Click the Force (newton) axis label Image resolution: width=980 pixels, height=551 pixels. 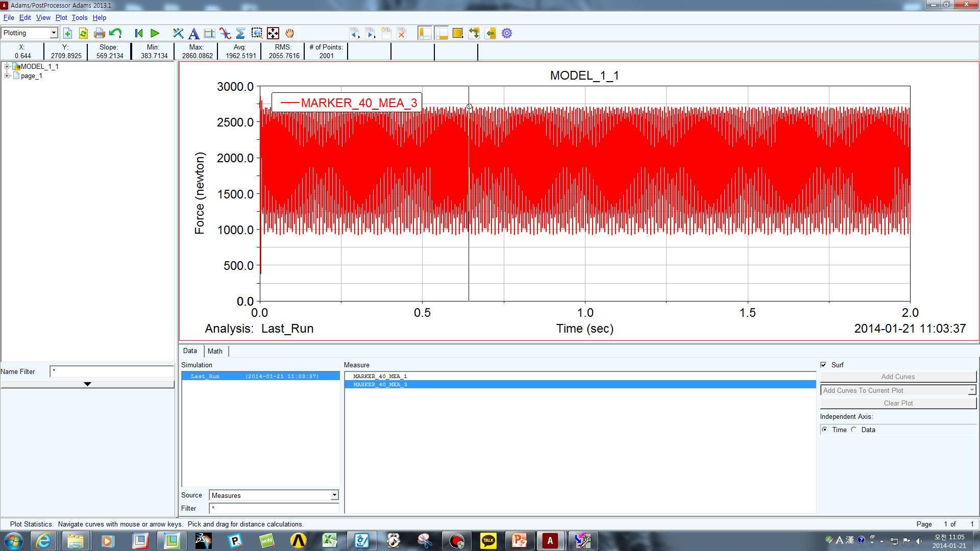(x=199, y=193)
